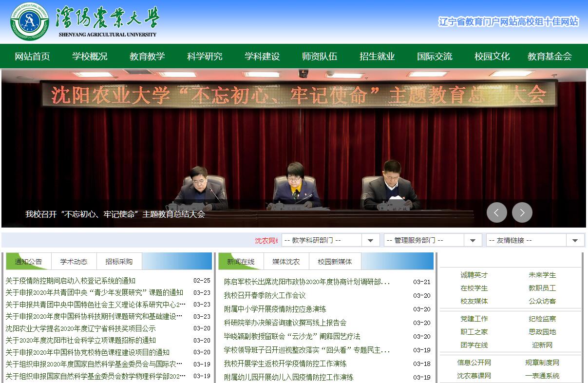Open the 职工之家 link
The width and height of the screenshot is (588, 383).
pyautogui.click(x=474, y=332)
